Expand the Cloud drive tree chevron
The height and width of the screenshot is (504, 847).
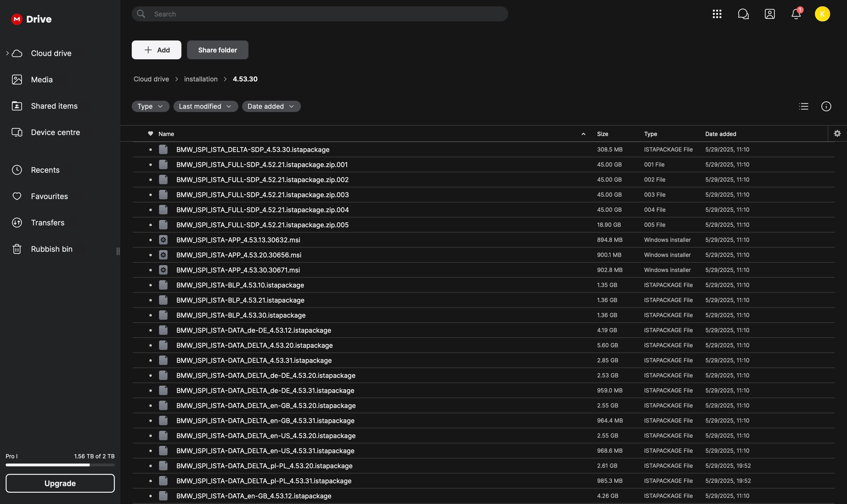(x=7, y=53)
